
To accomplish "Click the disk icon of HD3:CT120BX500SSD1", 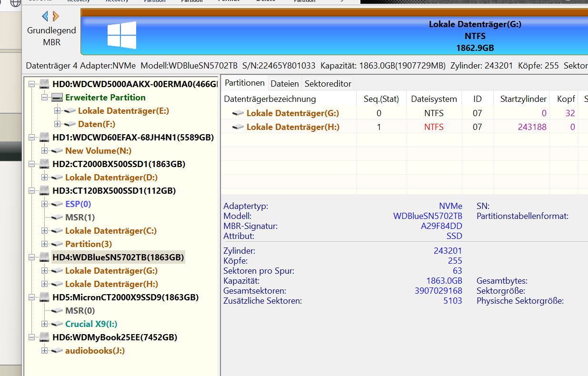I will 44,191.
